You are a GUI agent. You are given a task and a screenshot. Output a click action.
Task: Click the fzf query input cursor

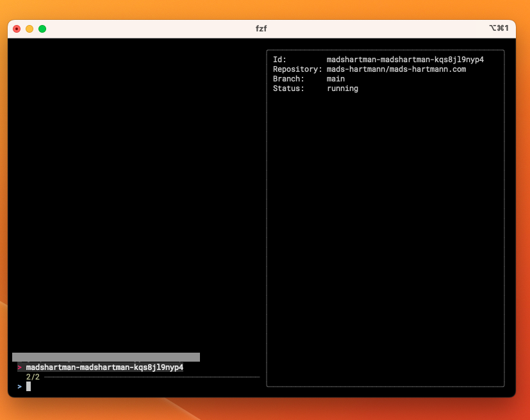click(x=28, y=386)
